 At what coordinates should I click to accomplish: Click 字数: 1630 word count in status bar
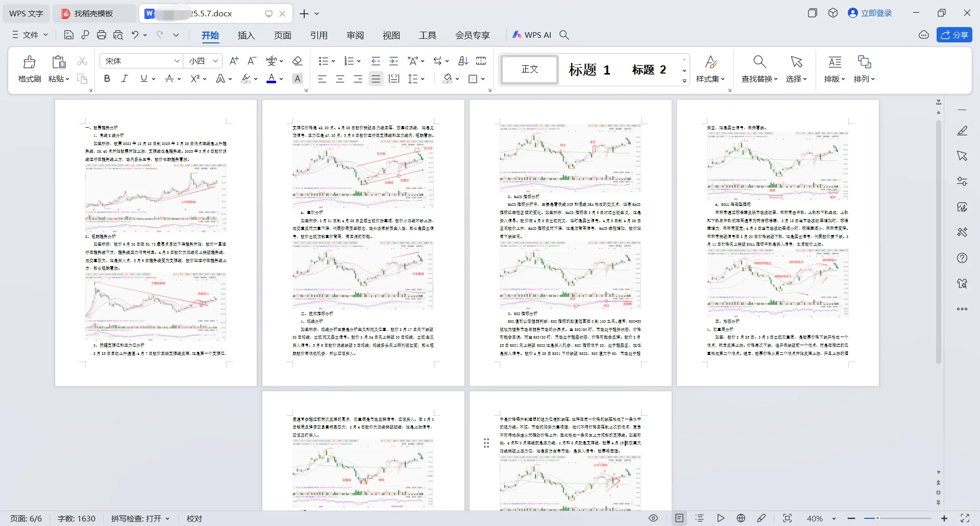coord(76,518)
